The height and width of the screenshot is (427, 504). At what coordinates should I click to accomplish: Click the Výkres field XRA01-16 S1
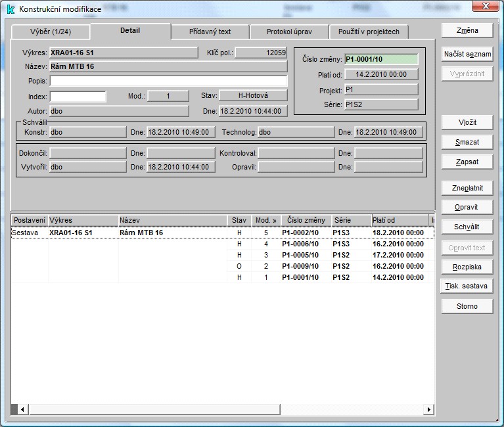124,53
